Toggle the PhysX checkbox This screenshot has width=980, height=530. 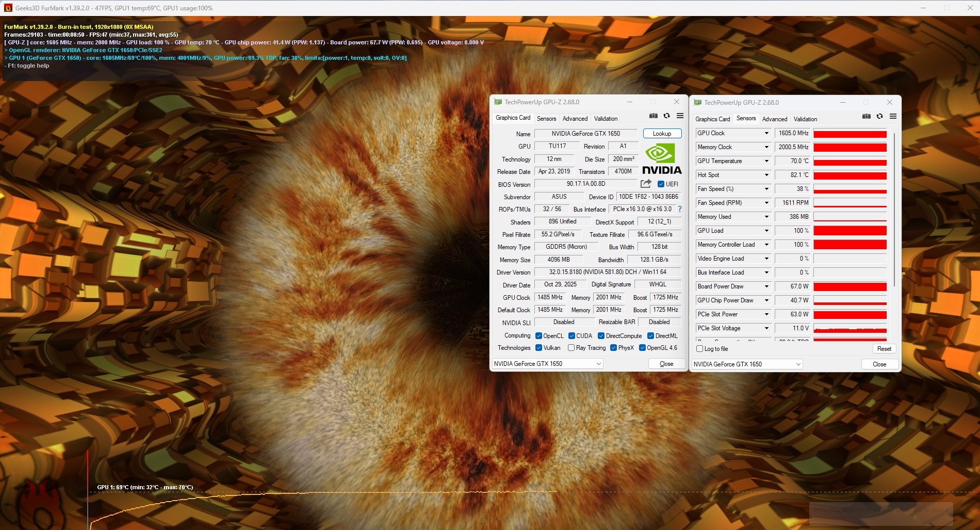[x=613, y=348]
